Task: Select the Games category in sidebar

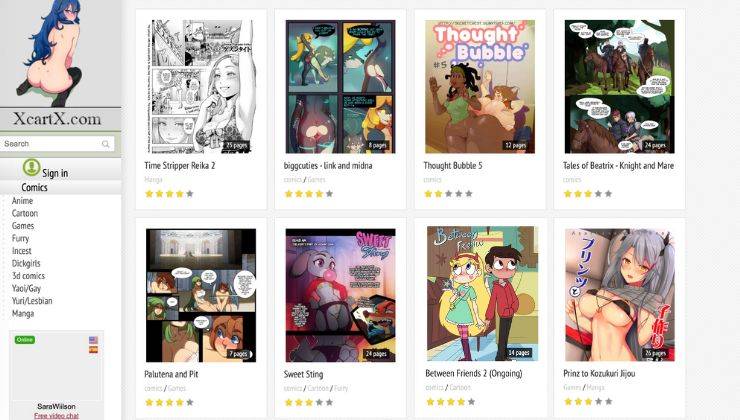Action: tap(23, 226)
